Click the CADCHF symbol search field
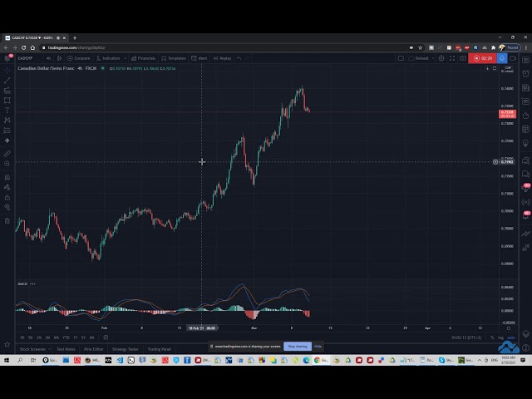 tap(26, 58)
